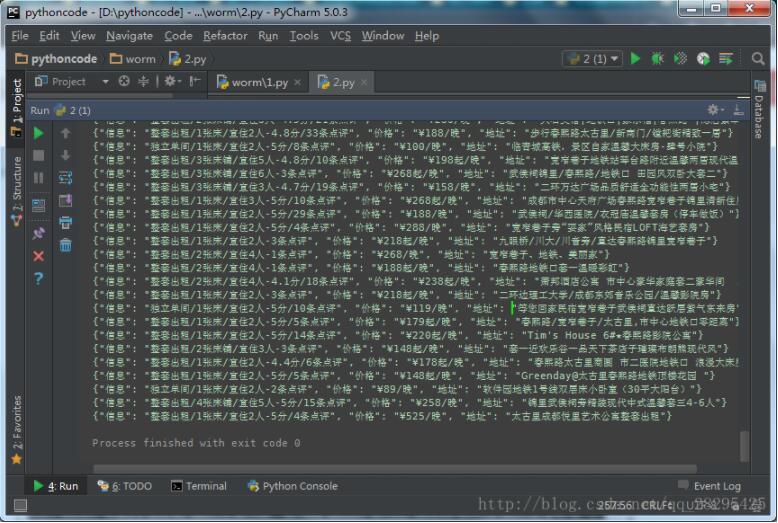Close the worm\1.py tab
The height and width of the screenshot is (523, 778).
point(297,82)
